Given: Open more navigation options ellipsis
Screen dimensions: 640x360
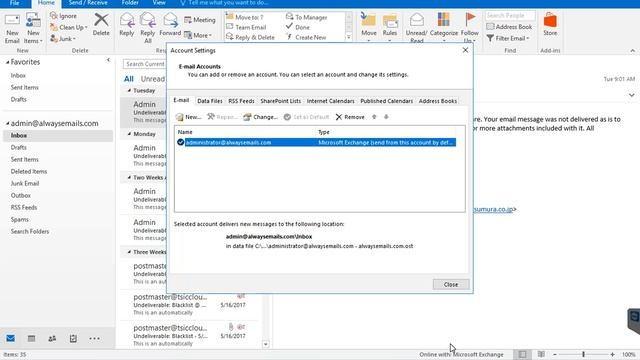Looking at the screenshot, I should click(x=94, y=338).
